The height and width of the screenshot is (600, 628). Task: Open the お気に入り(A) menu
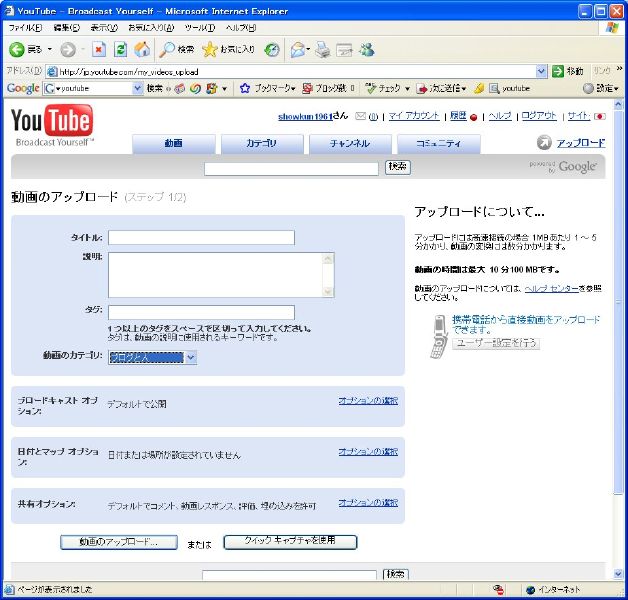(x=150, y=27)
